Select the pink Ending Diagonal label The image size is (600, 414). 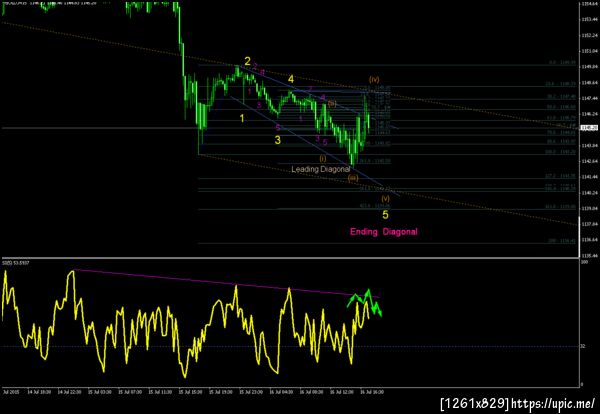point(384,231)
